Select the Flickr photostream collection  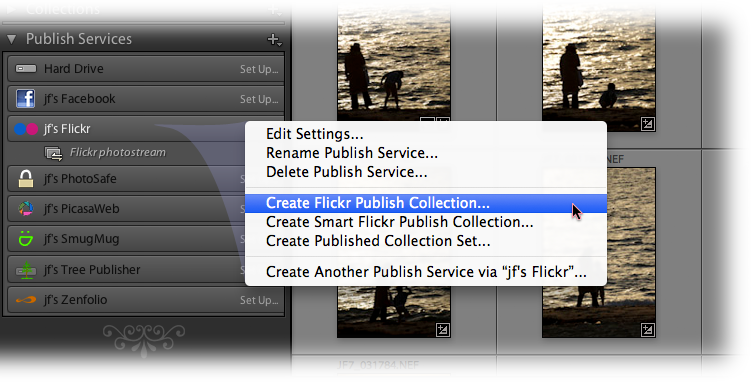pos(118,153)
